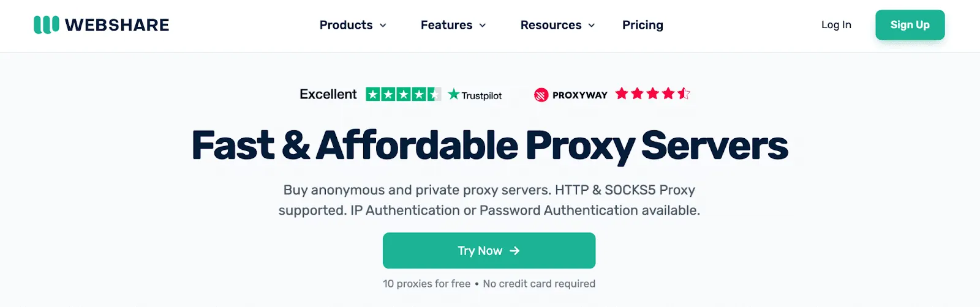Click the PROXYWAY name text
The width and height of the screenshot is (980, 307).
pos(580,95)
